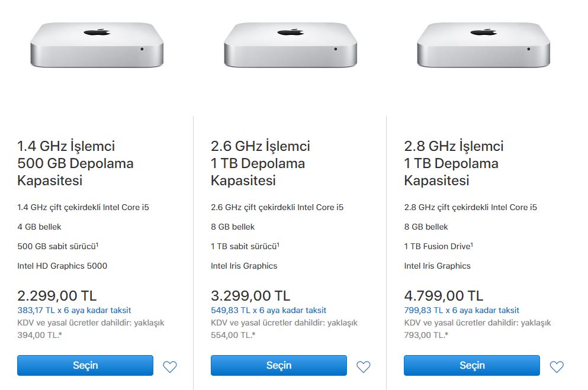Click the Intel HD Graphics 5000 spec

(62, 266)
